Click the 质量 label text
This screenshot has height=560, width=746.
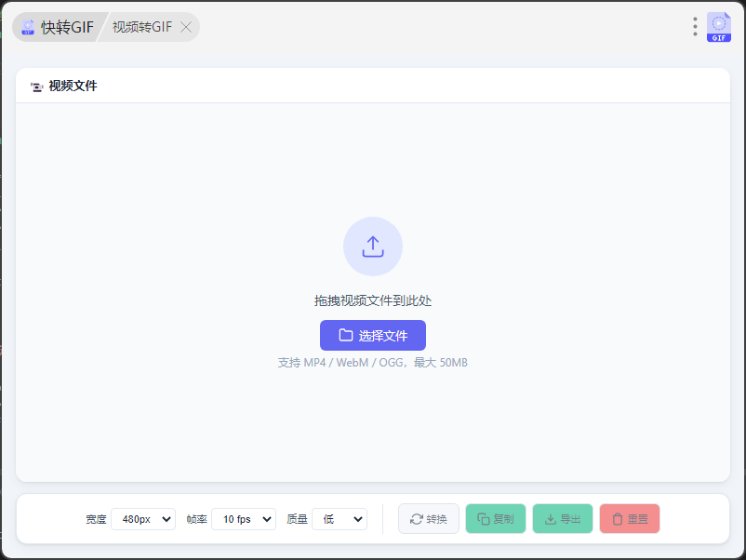(x=297, y=519)
